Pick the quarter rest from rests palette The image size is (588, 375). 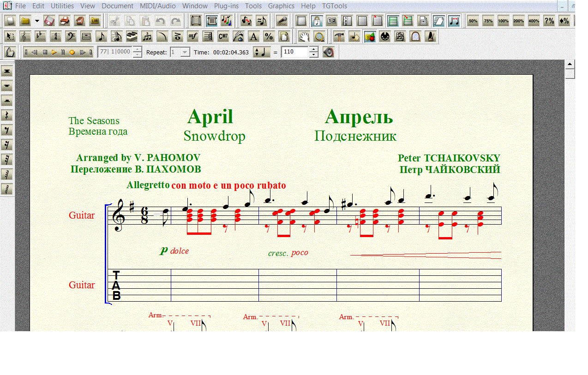(x=7, y=115)
